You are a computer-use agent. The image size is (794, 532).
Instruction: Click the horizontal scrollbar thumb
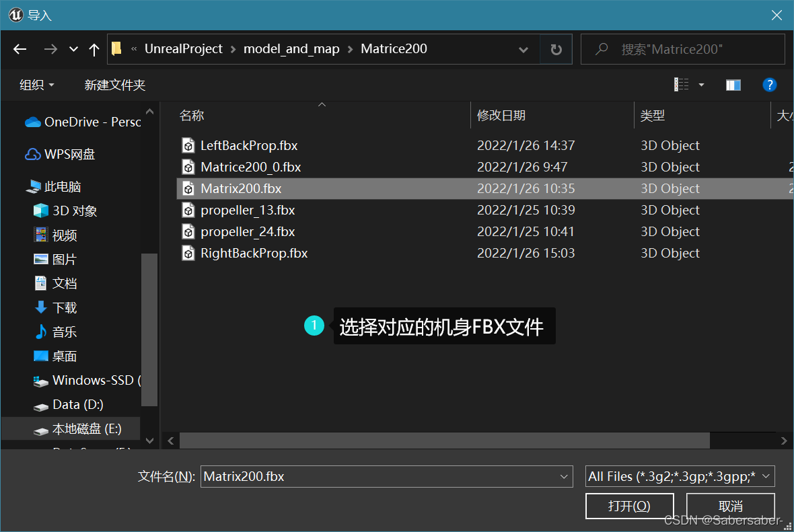pyautogui.click(x=445, y=441)
